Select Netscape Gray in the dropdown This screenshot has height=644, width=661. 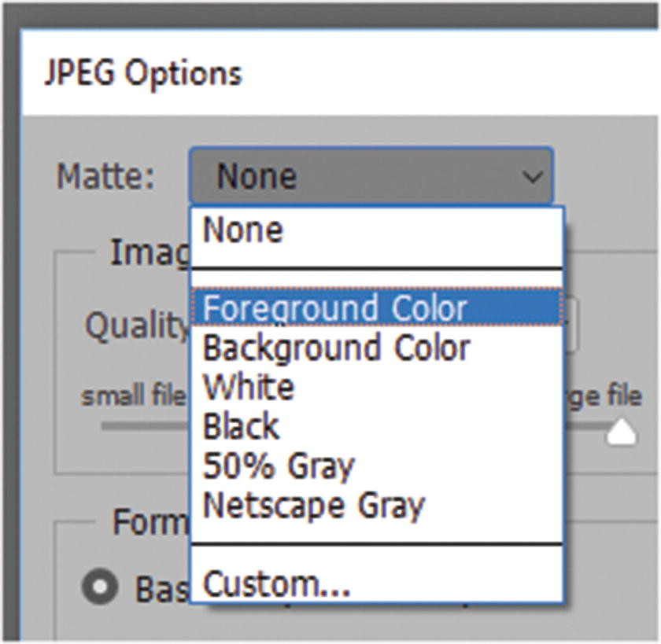point(313,505)
